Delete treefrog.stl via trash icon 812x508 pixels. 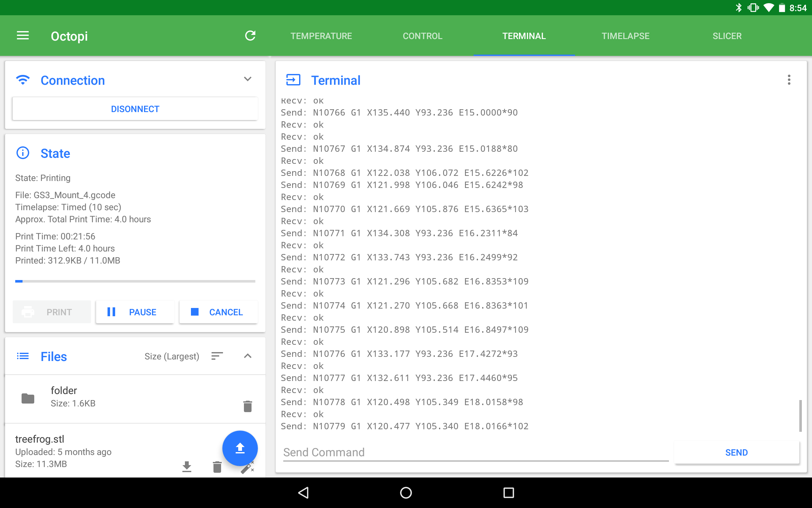pos(217,467)
